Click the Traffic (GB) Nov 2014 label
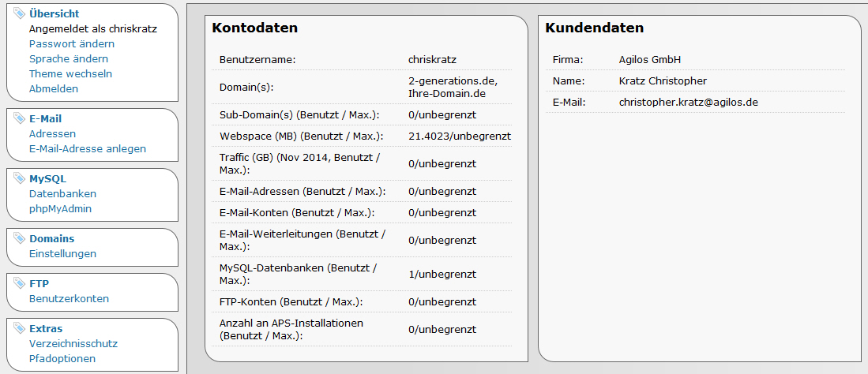Screen dimensions: 868x374 (x=299, y=164)
